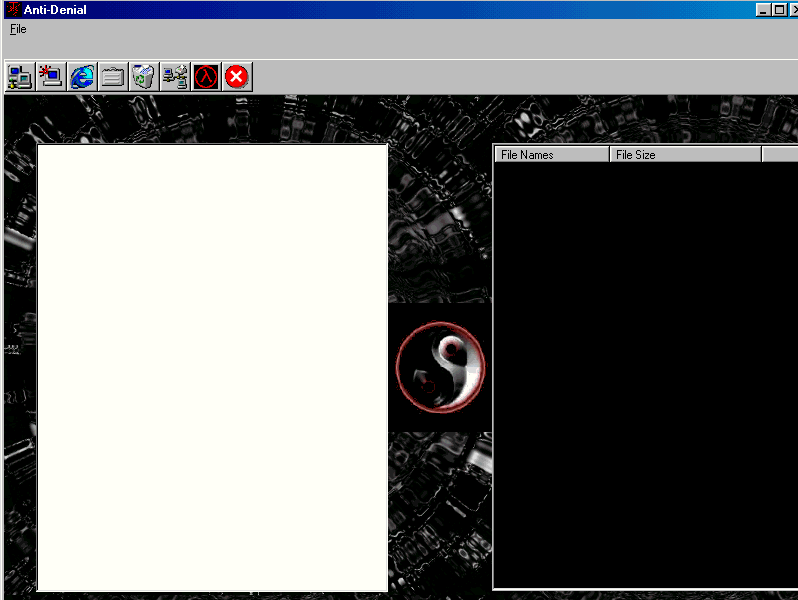This screenshot has width=798, height=600.
Task: Click the computer with red spark icon
Action: click(x=51, y=77)
